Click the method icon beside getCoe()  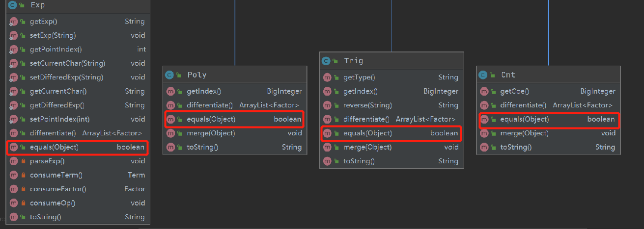pyautogui.click(x=484, y=91)
